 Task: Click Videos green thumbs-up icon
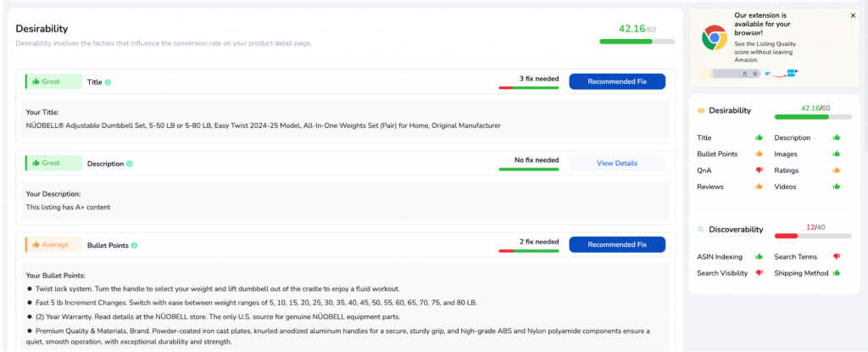coord(837,187)
